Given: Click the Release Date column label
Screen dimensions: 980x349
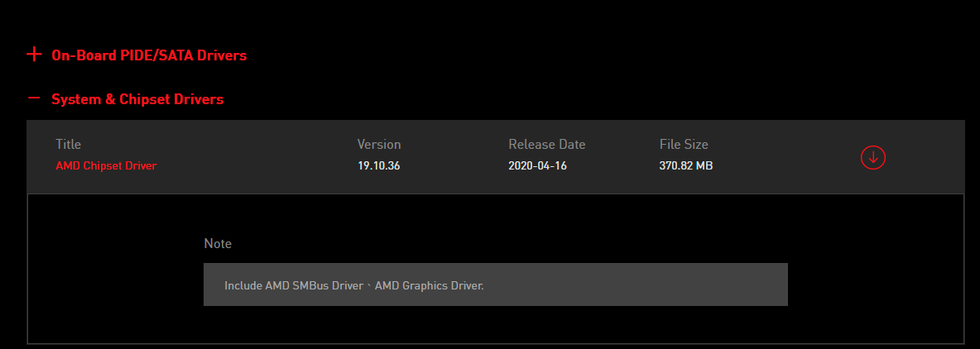Looking at the screenshot, I should point(547,144).
